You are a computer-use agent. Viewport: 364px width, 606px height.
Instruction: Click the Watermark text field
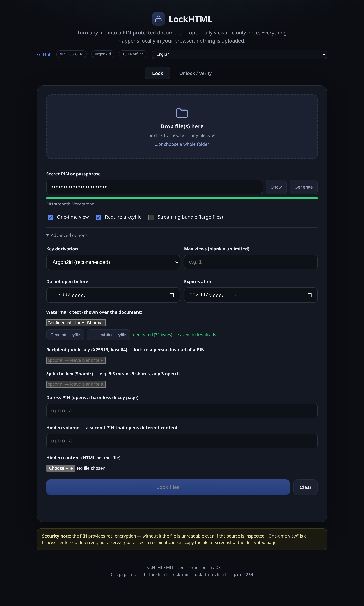[x=76, y=323]
